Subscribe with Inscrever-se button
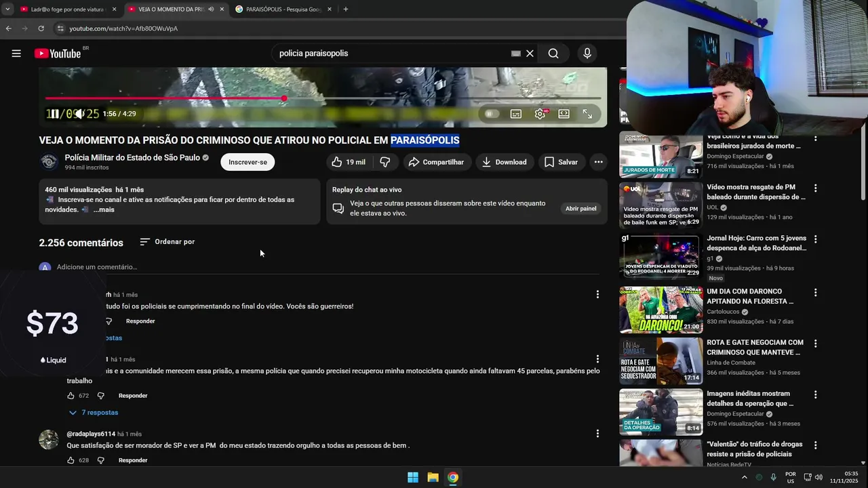The image size is (868, 488). point(248,162)
